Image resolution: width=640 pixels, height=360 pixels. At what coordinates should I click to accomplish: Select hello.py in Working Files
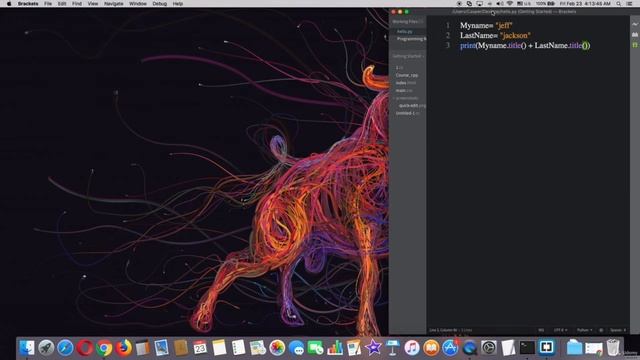404,31
